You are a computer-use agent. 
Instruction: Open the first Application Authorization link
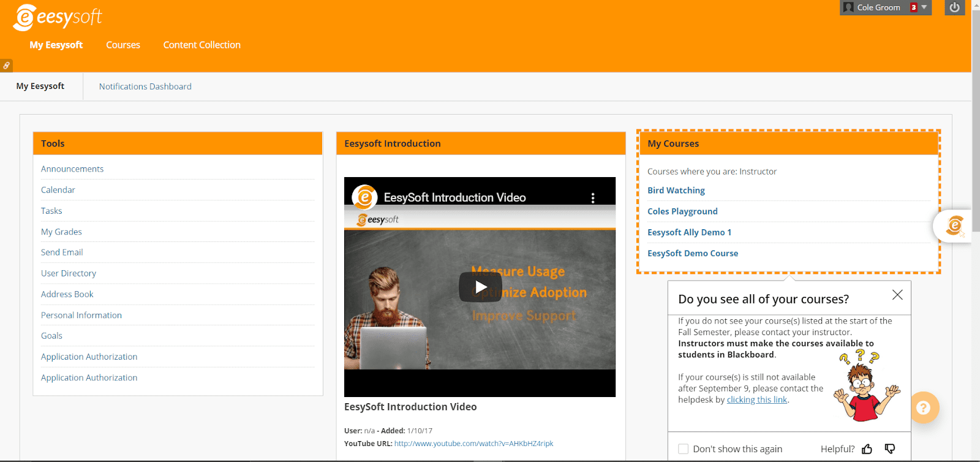tap(89, 357)
